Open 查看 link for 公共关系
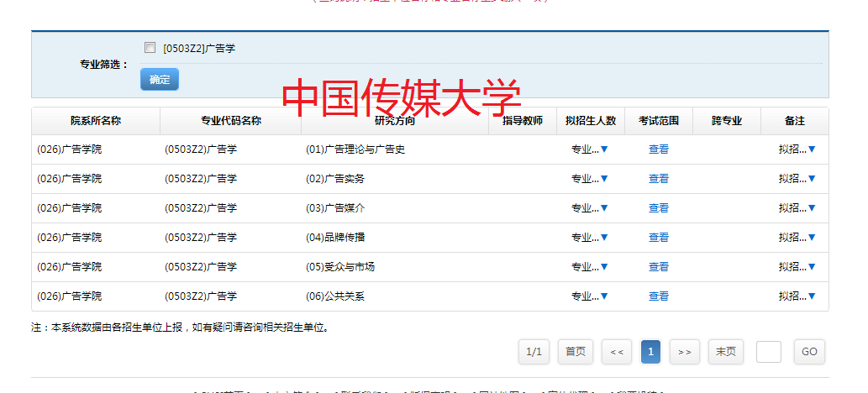The width and height of the screenshot is (868, 393). click(659, 296)
